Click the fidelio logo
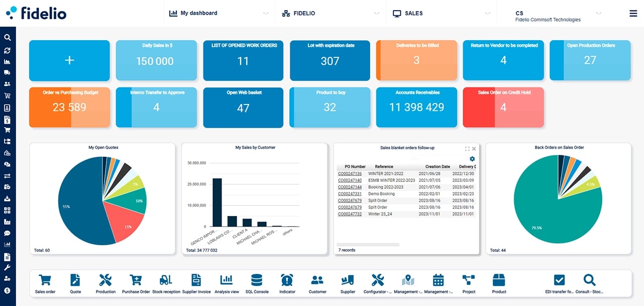Screen dimensions: 644x306 [x=36, y=13]
